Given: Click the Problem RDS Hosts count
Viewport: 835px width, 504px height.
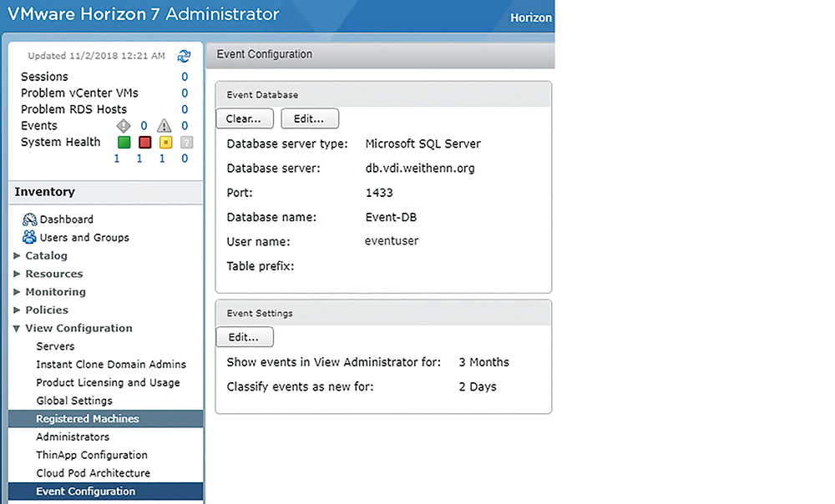Looking at the screenshot, I should 185,109.
